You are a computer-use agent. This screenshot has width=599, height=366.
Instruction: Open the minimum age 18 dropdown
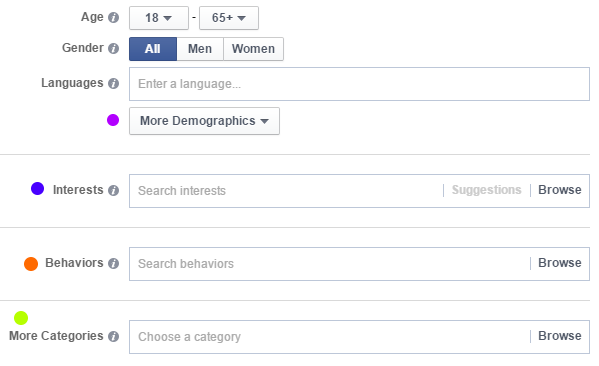159,18
